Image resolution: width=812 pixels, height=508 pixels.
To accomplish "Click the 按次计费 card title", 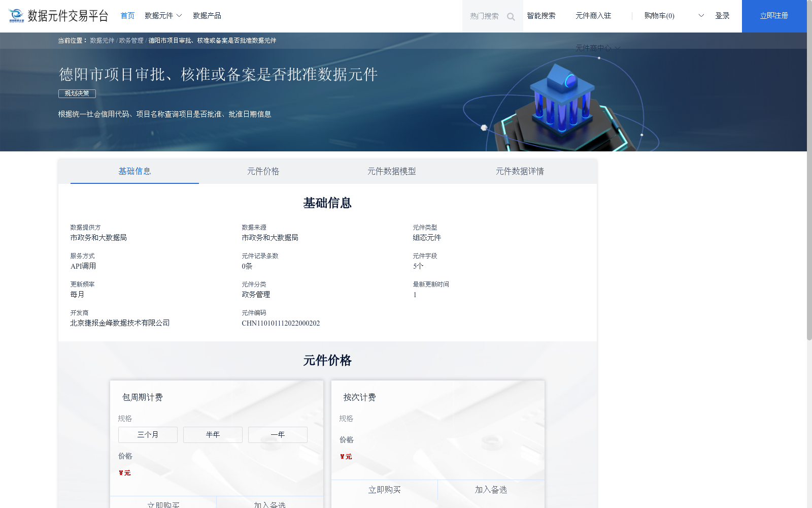I will pos(360,397).
